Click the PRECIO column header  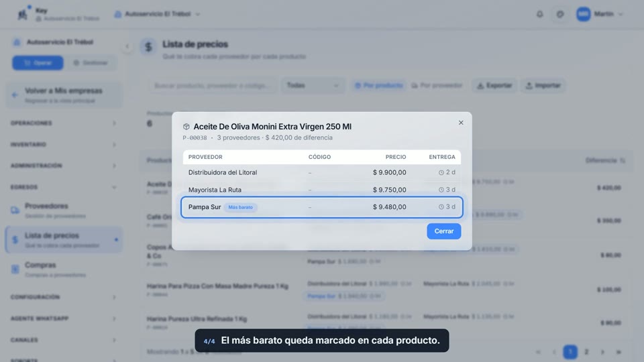pyautogui.click(x=396, y=157)
